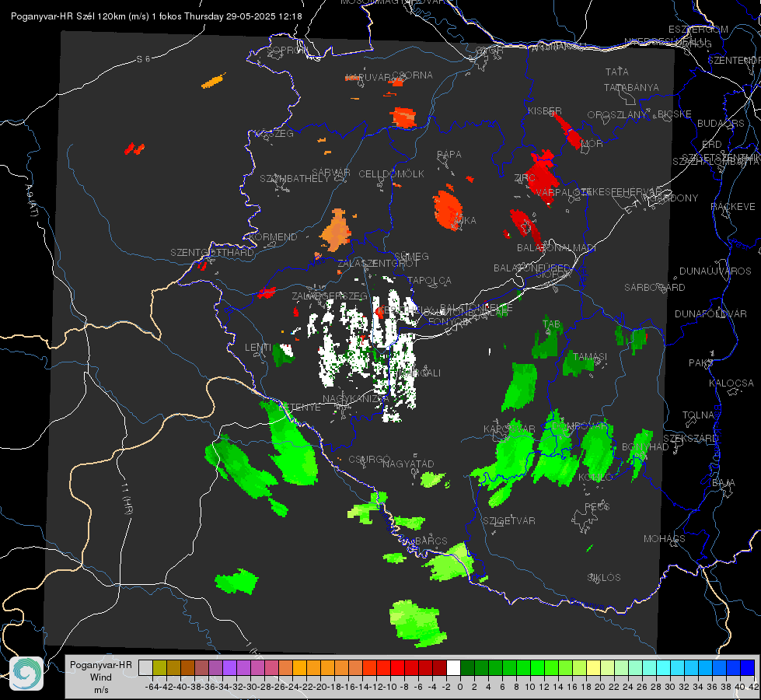
Task: Click the 'SUMEG' town label
Action: pos(411,256)
